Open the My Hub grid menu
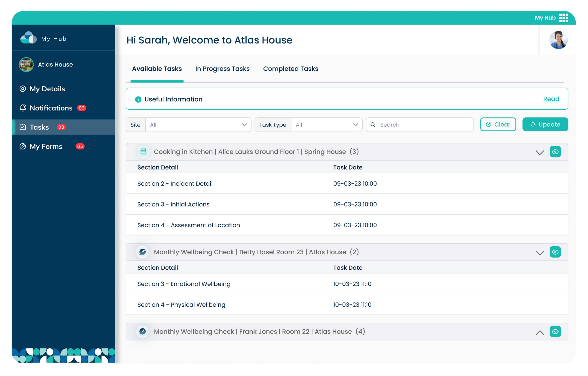The height and width of the screenshot is (376, 588). coord(564,17)
